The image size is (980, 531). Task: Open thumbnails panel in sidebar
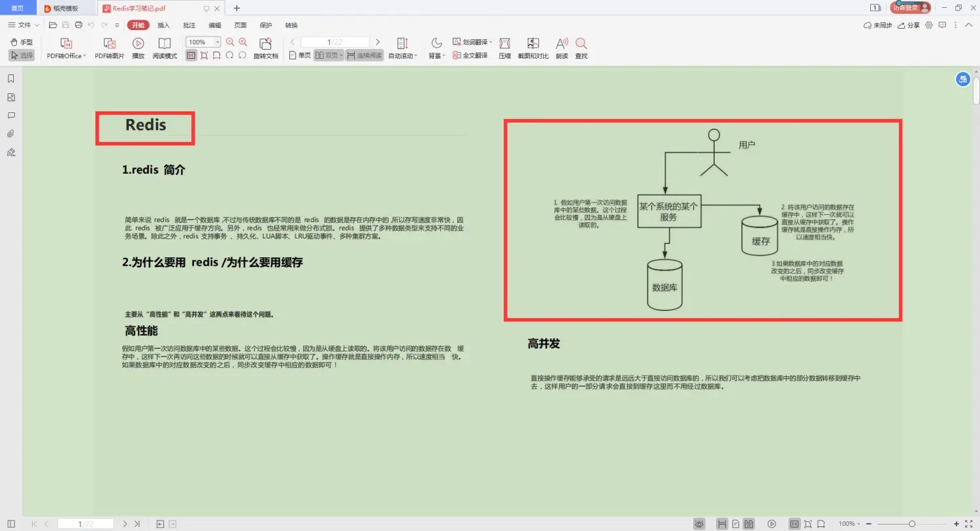(11, 97)
